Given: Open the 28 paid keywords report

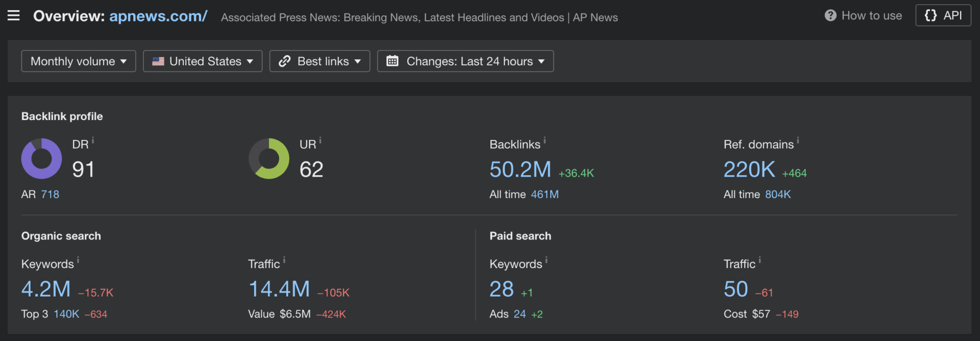Looking at the screenshot, I should click(502, 289).
